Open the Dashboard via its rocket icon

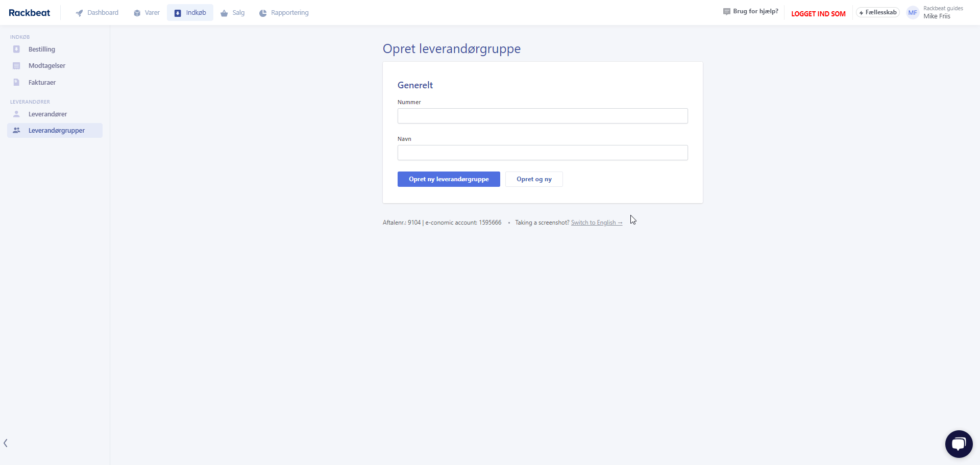(x=79, y=12)
